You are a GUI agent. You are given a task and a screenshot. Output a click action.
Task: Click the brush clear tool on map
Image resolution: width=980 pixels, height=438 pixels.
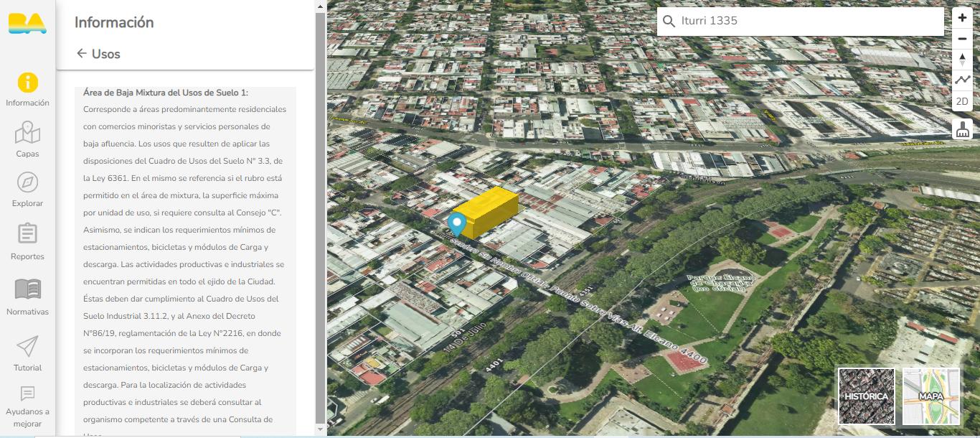tap(962, 129)
